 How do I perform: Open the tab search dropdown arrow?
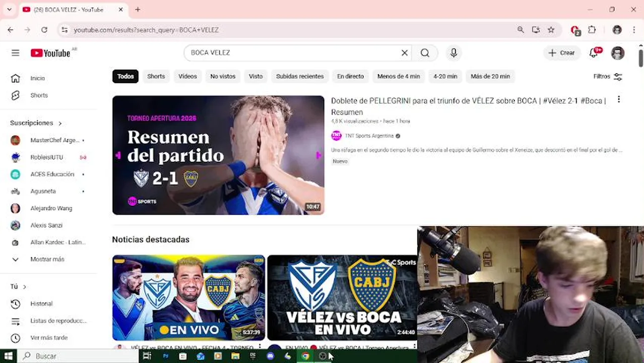click(9, 10)
